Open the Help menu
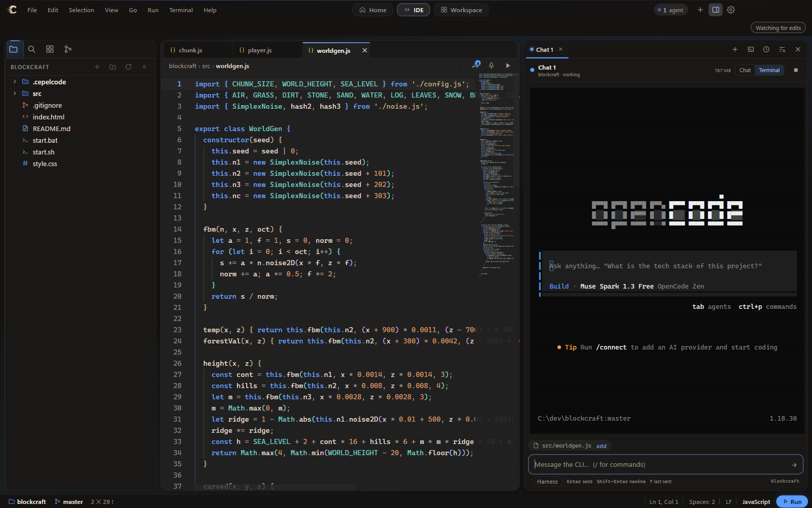The width and height of the screenshot is (812, 508). coord(210,10)
